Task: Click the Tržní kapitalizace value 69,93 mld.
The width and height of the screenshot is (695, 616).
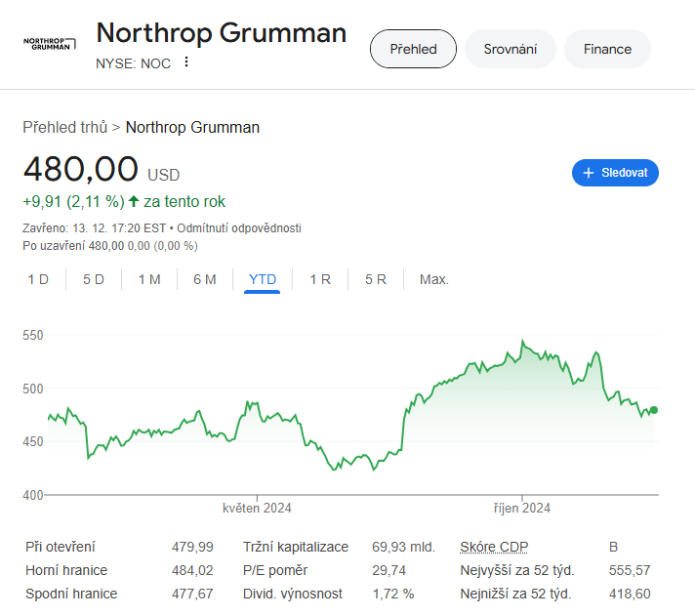Action: pyautogui.click(x=403, y=547)
